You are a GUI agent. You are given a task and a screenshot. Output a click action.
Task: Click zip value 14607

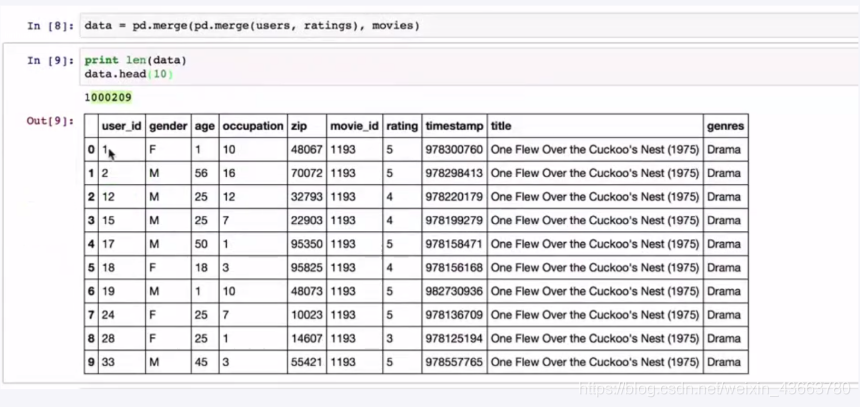tap(307, 338)
